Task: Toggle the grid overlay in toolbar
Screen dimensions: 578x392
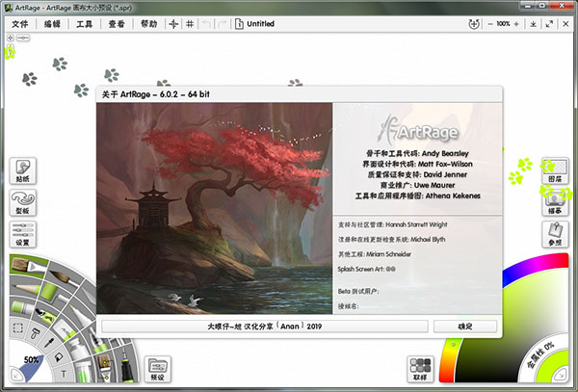Action: point(192,22)
